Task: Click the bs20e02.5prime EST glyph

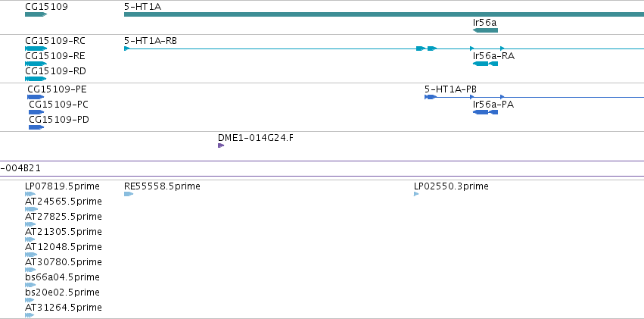Action: point(30,301)
